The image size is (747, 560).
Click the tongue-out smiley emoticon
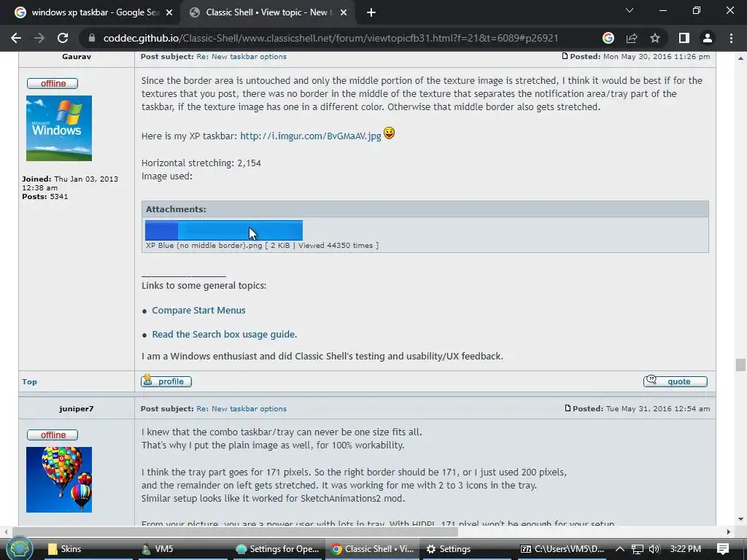tap(390, 133)
